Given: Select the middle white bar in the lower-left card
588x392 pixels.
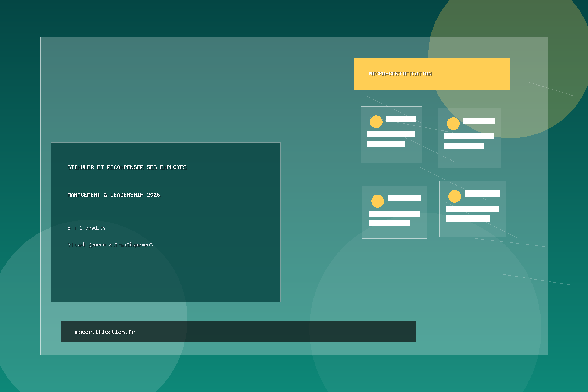Looking at the screenshot, I should pyautogui.click(x=394, y=213).
